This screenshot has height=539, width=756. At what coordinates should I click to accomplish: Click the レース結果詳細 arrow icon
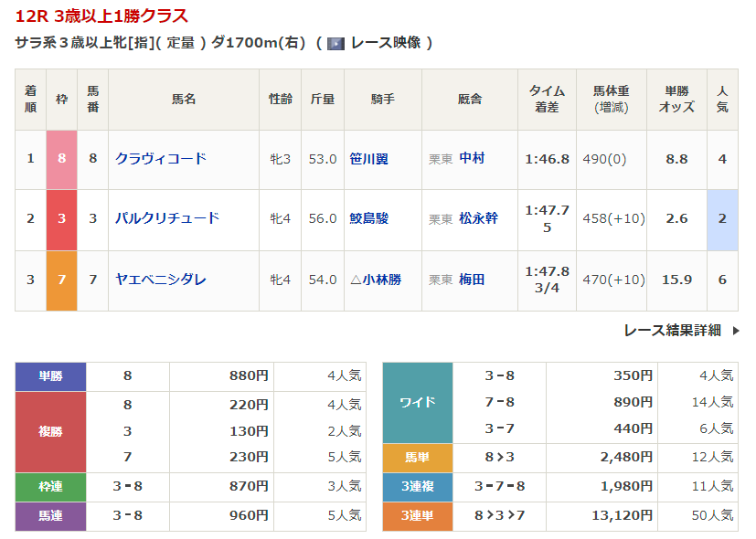click(x=736, y=331)
